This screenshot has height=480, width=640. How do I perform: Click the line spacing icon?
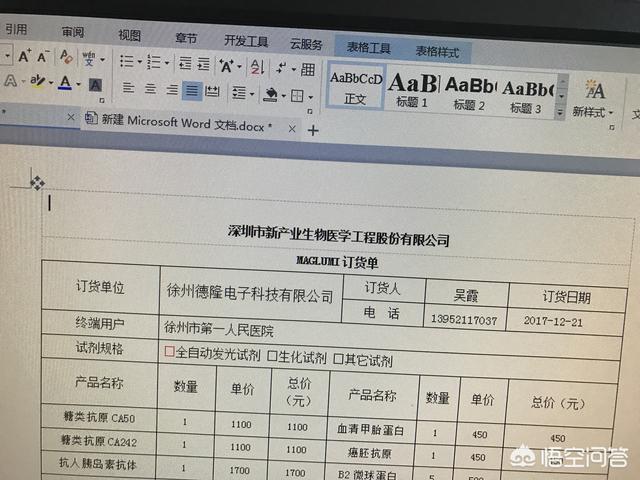pyautogui.click(x=239, y=93)
